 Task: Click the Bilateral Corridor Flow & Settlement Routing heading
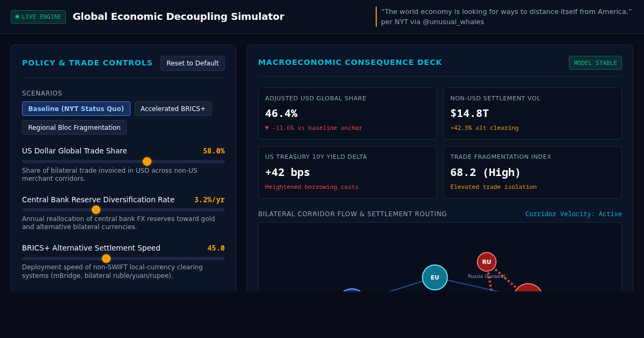353,214
